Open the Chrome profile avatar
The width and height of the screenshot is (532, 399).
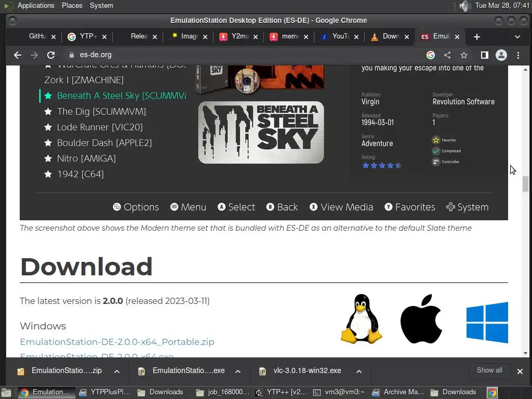pos(501,55)
